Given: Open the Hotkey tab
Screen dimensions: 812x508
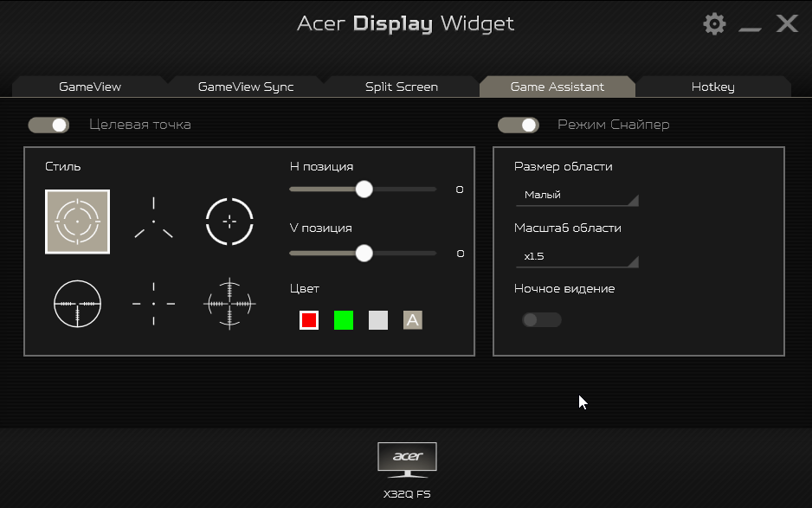Looking at the screenshot, I should pyautogui.click(x=713, y=87).
